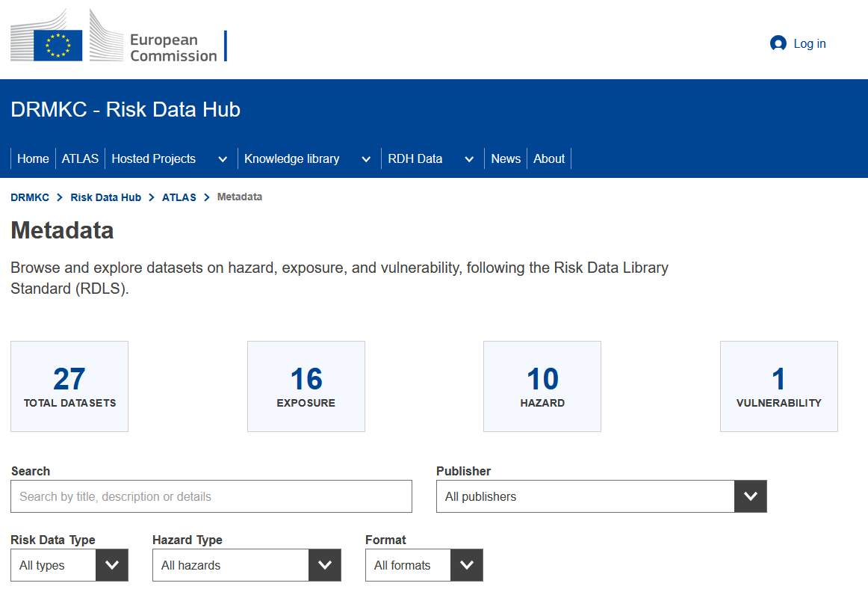Click the Format dropdown chevron icon
The height and width of the screenshot is (592, 868).
pos(467,565)
